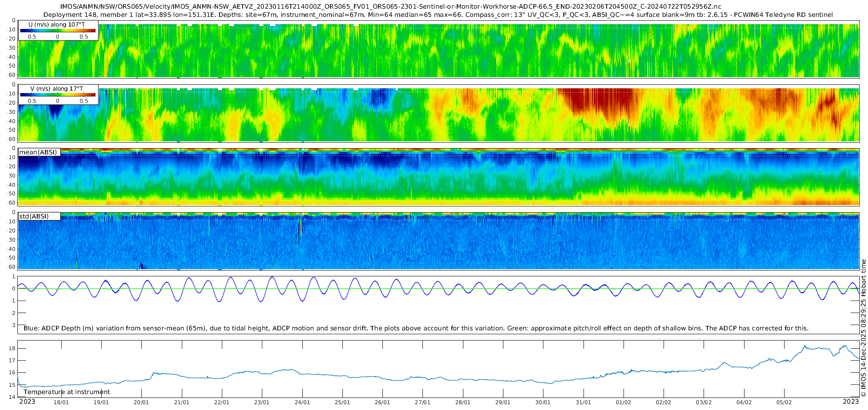Click the -2 tick on depth variation axis

click(x=13, y=314)
